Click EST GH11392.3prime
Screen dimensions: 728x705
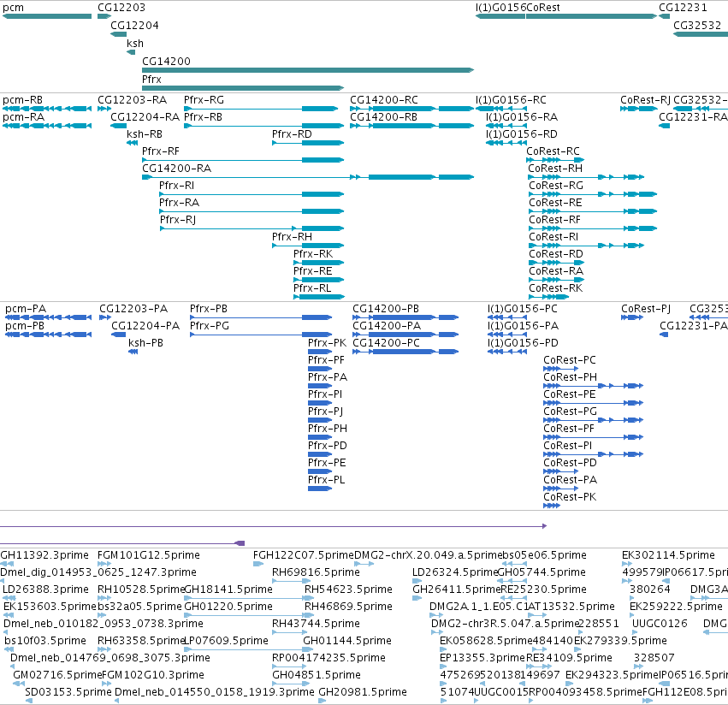[7, 564]
